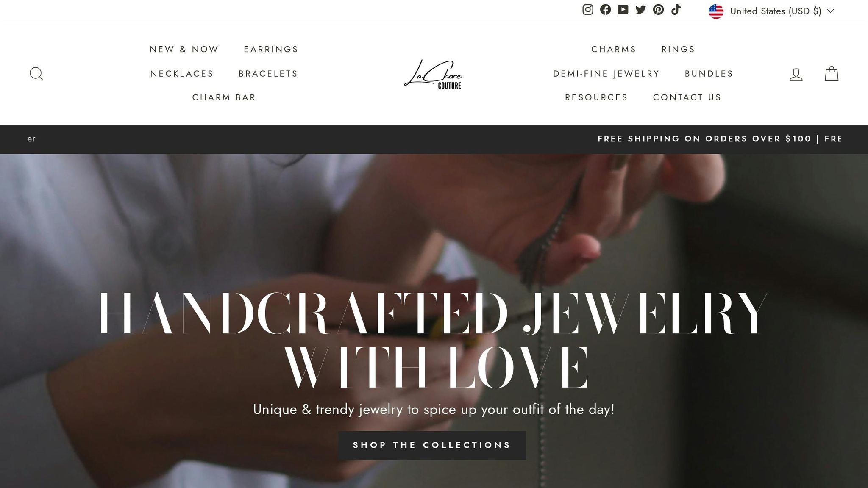Screen dimensions: 868x488
Task: Open the YouTube channel icon
Action: pos(623,10)
